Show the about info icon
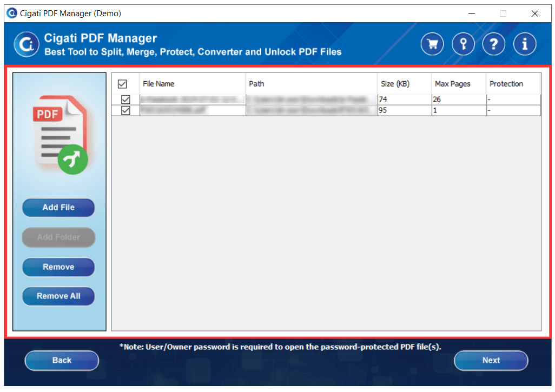The image size is (555, 392). click(525, 44)
